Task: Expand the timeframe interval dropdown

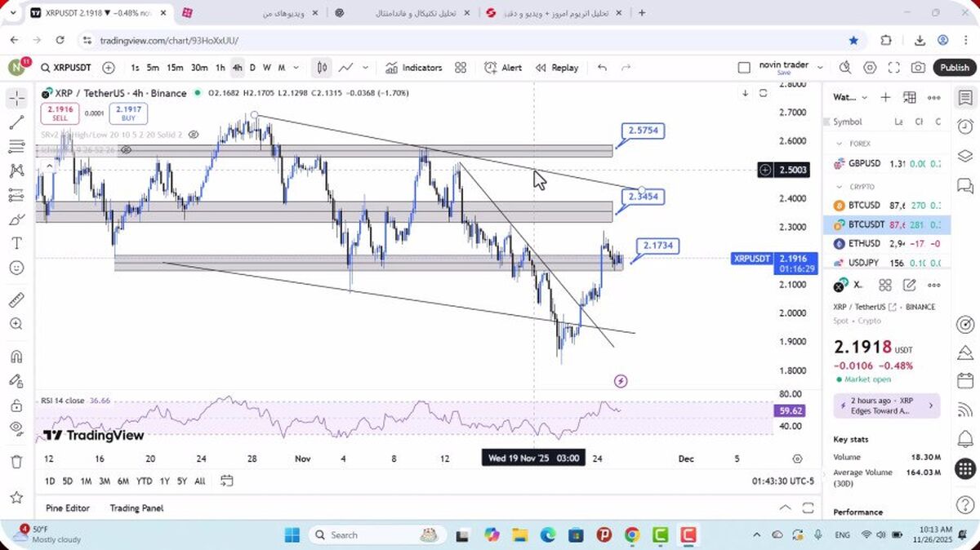Action: click(x=296, y=68)
